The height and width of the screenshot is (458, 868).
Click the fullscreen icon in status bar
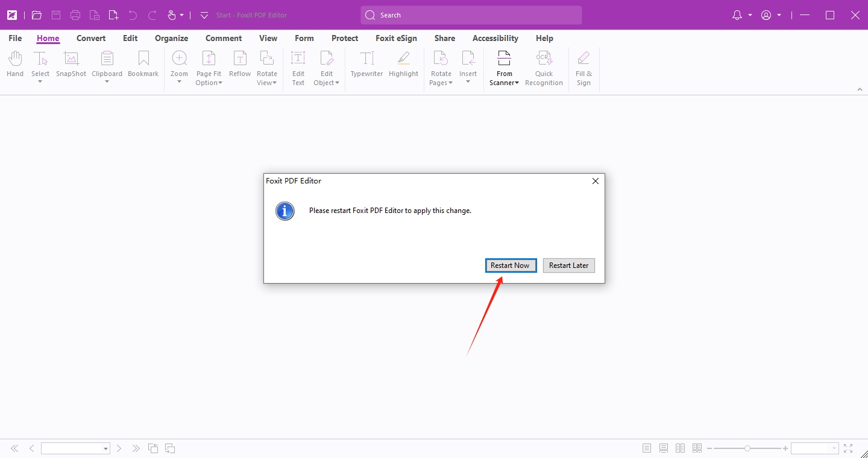[x=848, y=448]
